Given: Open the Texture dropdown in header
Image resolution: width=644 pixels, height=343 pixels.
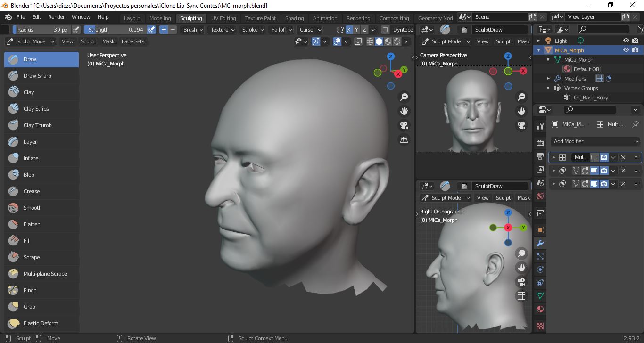Looking at the screenshot, I should click(223, 30).
